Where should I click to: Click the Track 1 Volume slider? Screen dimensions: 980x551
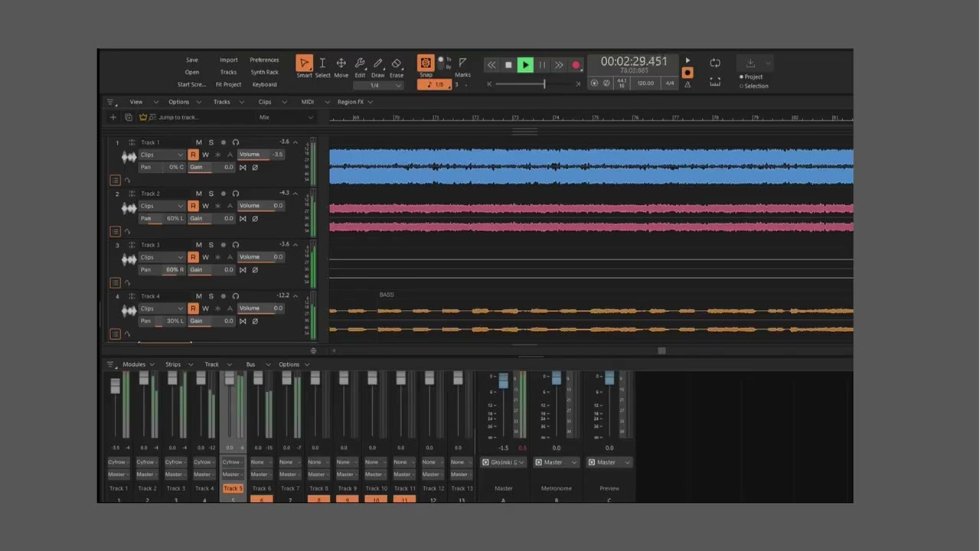261,155
